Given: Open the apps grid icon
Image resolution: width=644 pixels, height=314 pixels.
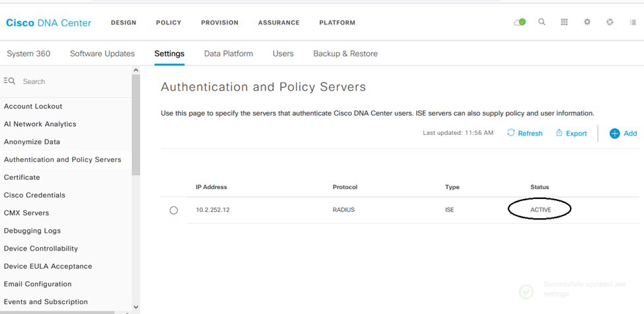Looking at the screenshot, I should point(564,22).
